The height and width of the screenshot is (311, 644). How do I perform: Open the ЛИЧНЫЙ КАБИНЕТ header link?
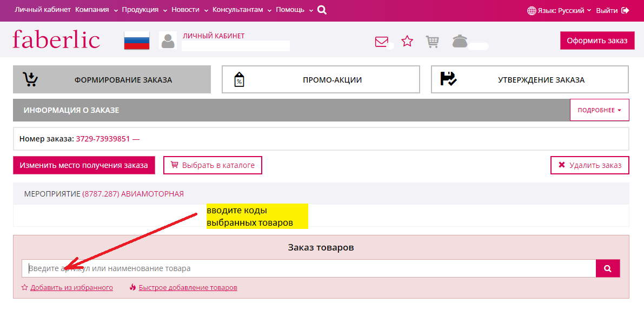(214, 36)
